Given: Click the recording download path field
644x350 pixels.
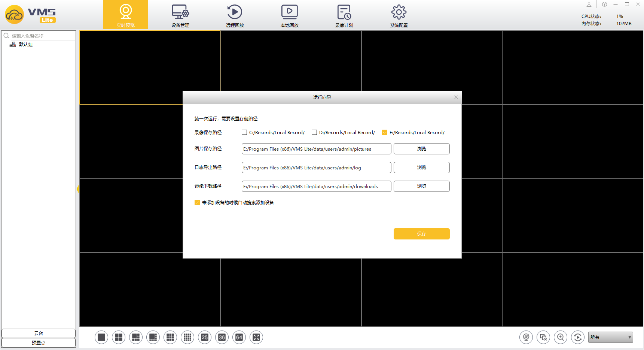Looking at the screenshot, I should coord(317,186).
